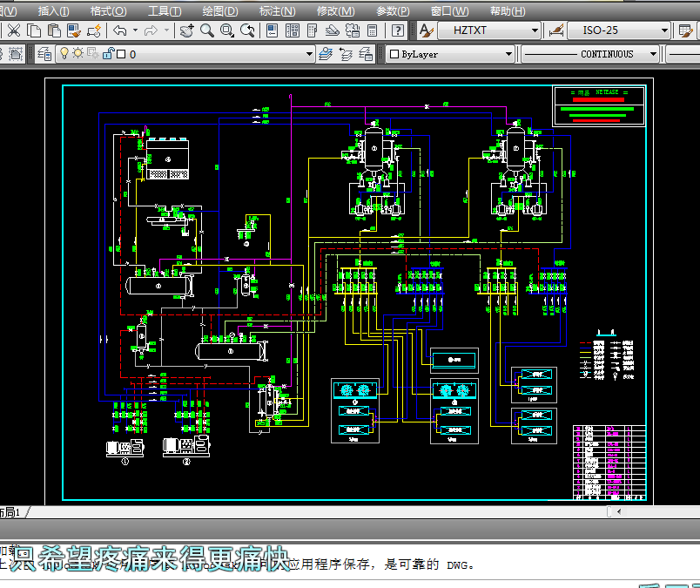Viewport: 700px width, 588px height.
Task: Switch to the 布局1 layout tab
Action: point(10,512)
